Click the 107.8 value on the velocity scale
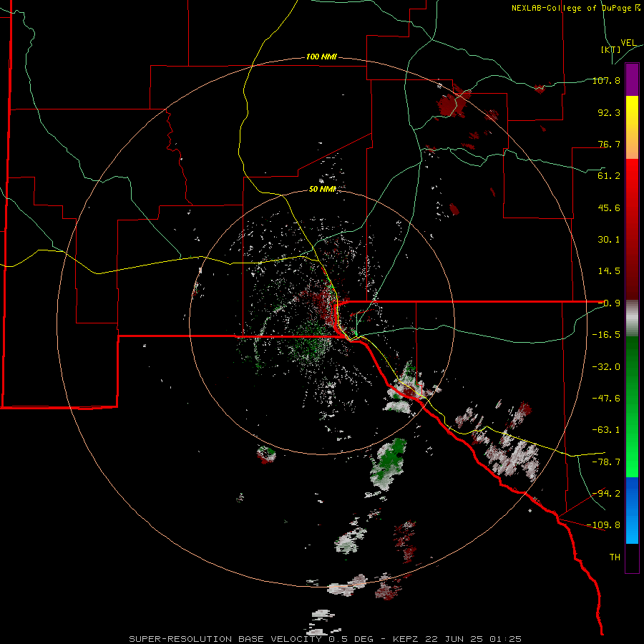The image size is (644, 644). (606, 80)
